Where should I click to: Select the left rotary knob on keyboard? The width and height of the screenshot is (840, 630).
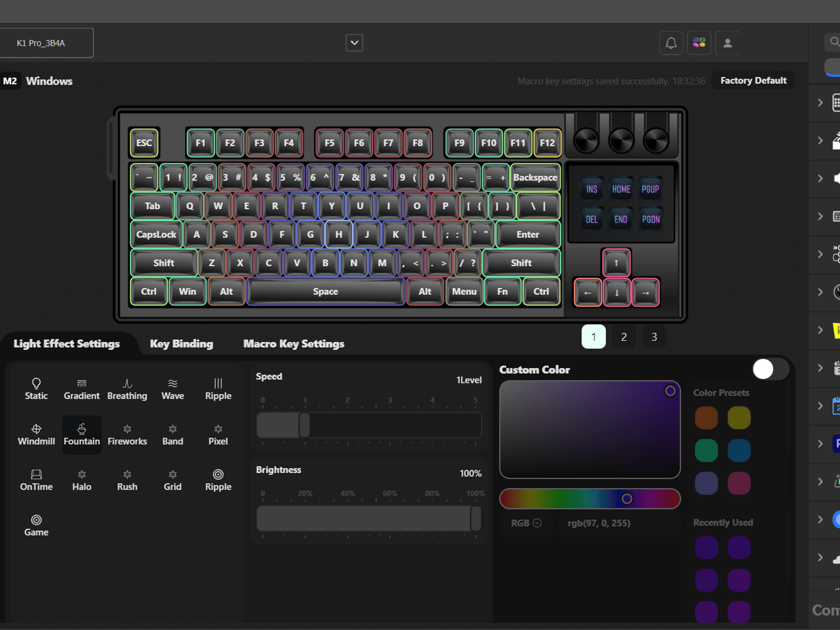coord(587,140)
